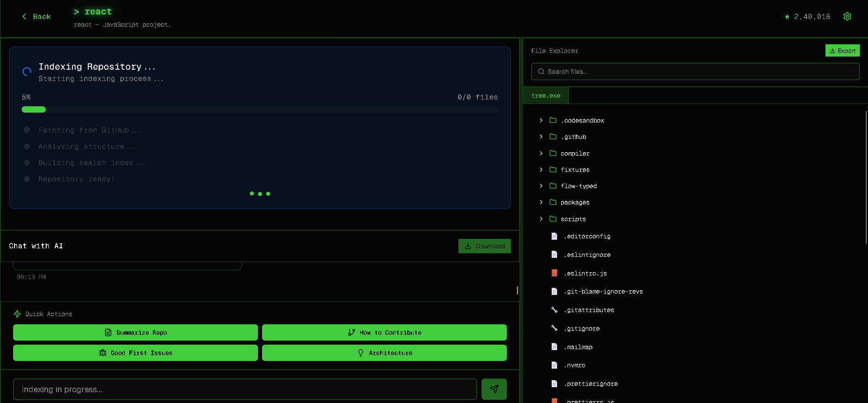Screen dimensions: 868x403
Task: Click the star icon beside 2,40,018
Action: [x=787, y=17]
